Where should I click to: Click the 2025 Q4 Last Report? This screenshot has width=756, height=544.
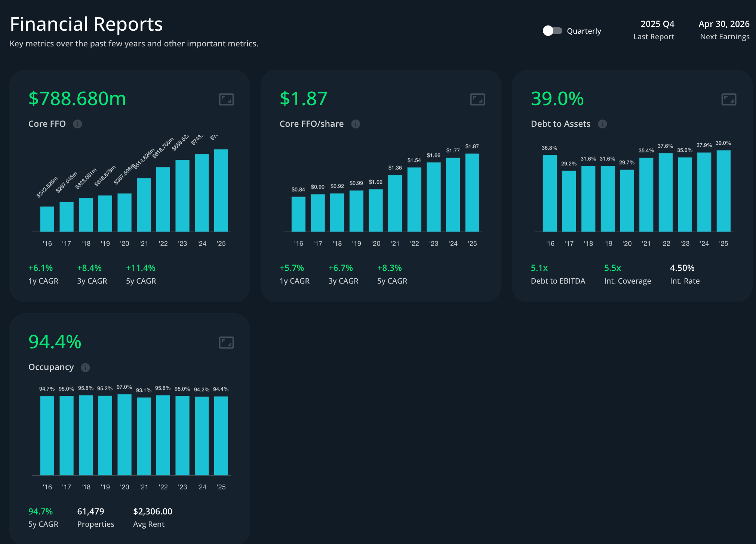(657, 24)
